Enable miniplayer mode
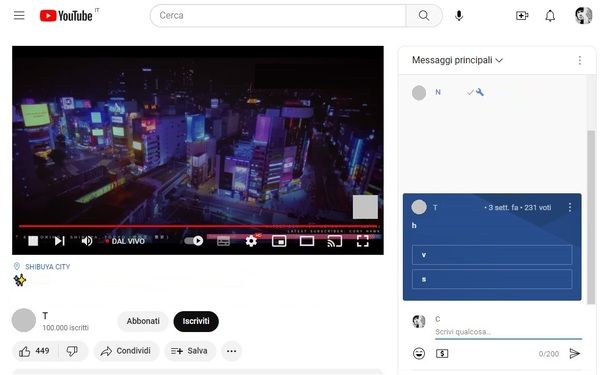This screenshot has height=375, width=610. [x=279, y=241]
